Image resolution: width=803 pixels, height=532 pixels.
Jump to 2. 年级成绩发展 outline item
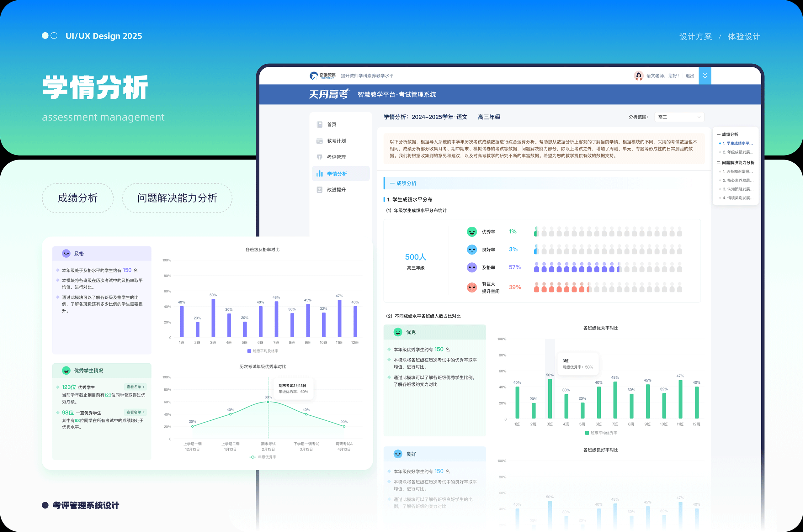[x=737, y=152]
